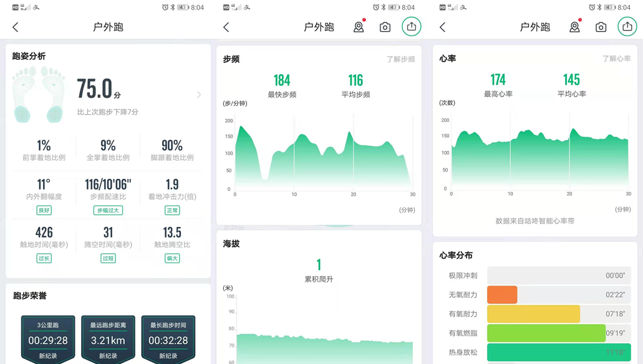
Task: Tap the 热身放松 green bar
Action: 559,353
